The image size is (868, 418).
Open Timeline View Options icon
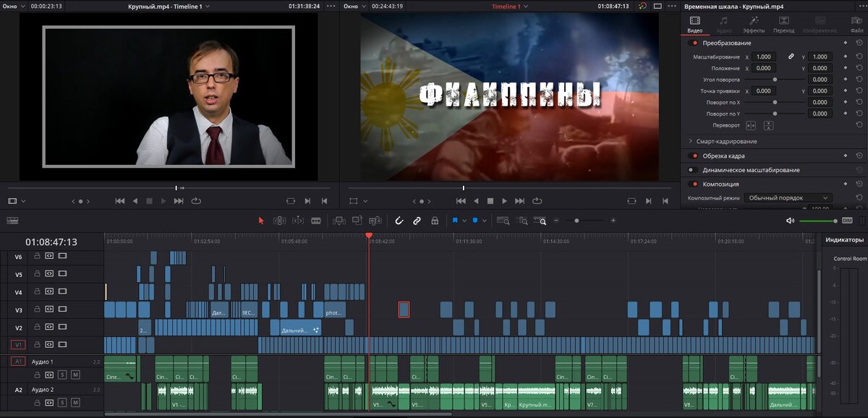12,221
